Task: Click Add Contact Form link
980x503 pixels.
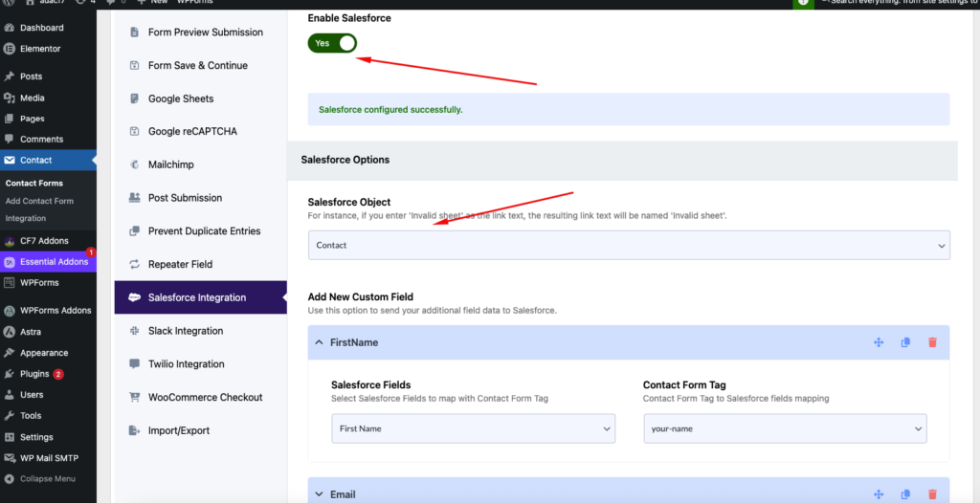Action: point(39,201)
